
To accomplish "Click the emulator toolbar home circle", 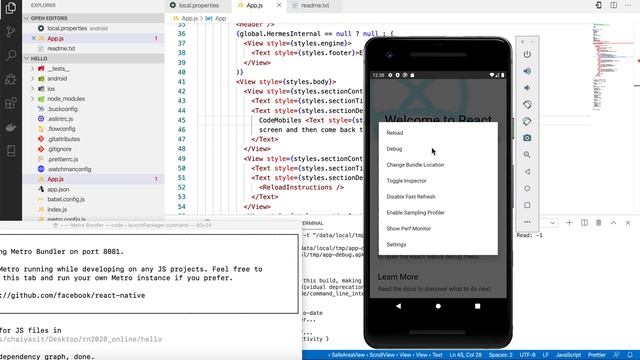I will [527, 188].
